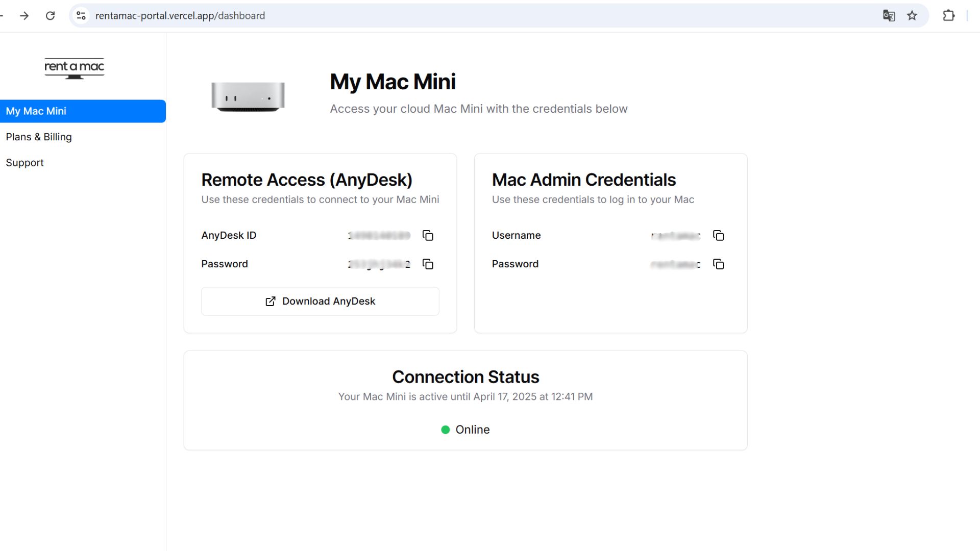The image size is (980, 551).
Task: Open Plans & Billing in sidebar
Action: 39,137
